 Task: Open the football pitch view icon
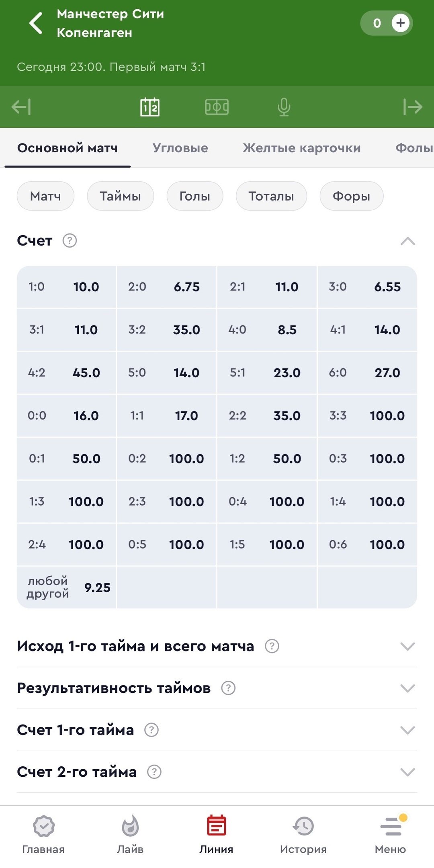pos(217,107)
